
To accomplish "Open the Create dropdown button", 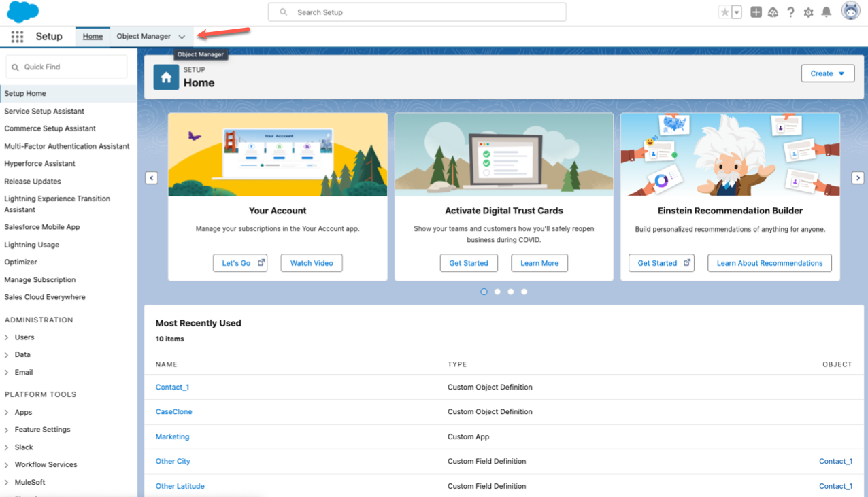I will click(827, 73).
